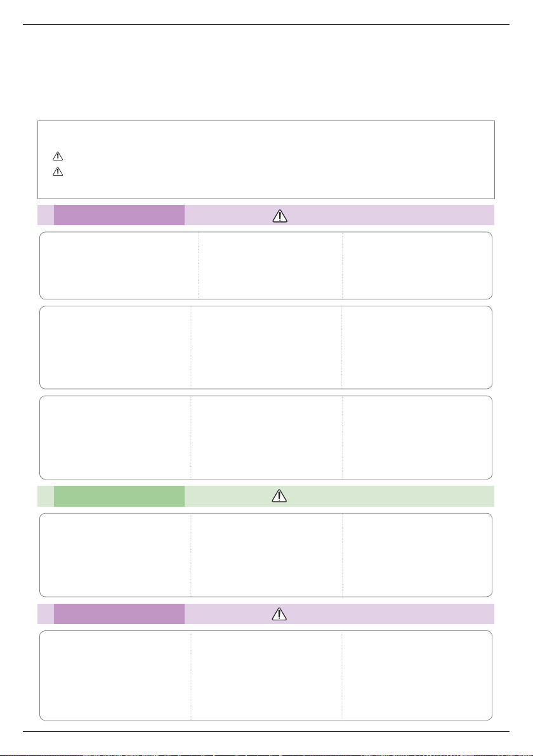
Task: Click the warning triangle in the first purple banner
Action: 280,216
